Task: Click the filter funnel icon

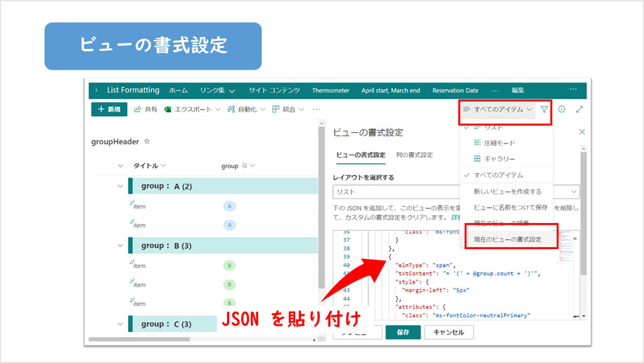Action: pos(544,109)
